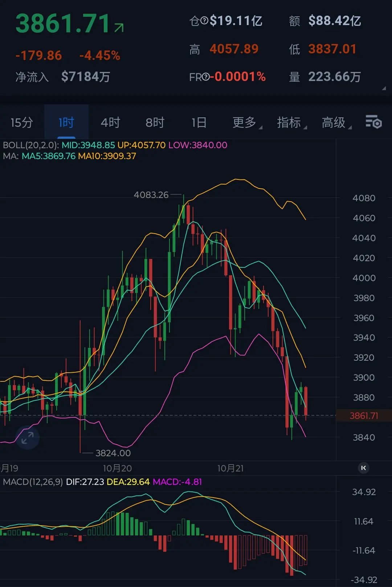
Task: Tap the funding rate -0.0001%
Action: point(238,77)
